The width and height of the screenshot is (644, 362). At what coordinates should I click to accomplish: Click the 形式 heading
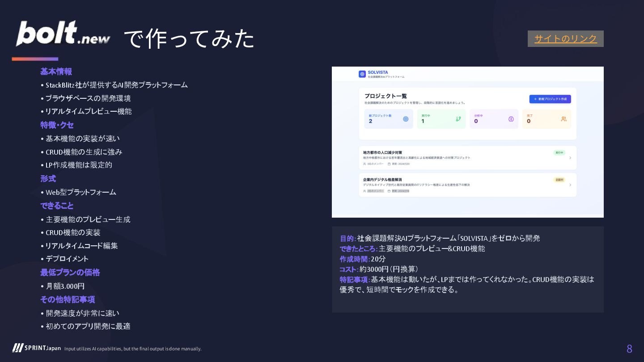tap(48, 179)
